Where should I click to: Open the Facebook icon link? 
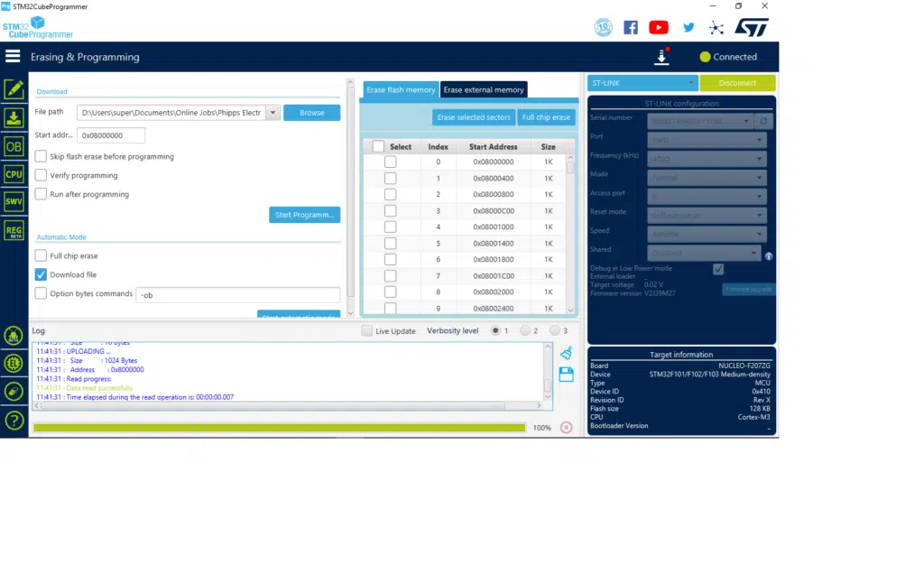tap(631, 27)
